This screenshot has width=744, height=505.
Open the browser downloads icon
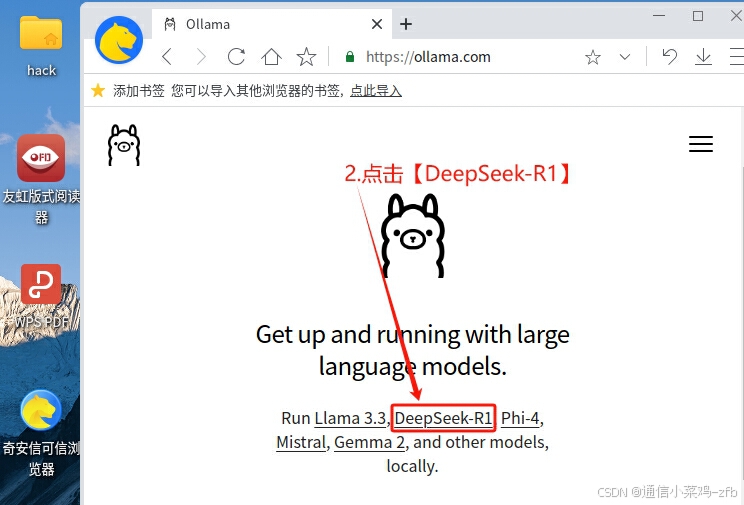(703, 57)
